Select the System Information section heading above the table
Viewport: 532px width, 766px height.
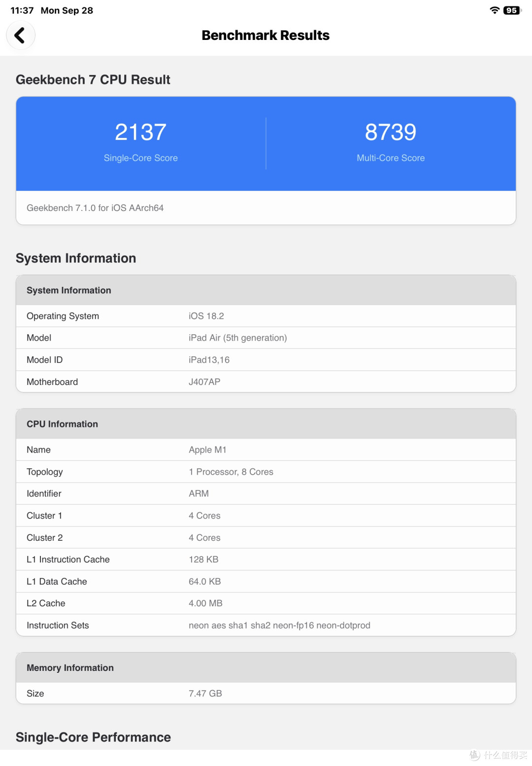point(76,258)
